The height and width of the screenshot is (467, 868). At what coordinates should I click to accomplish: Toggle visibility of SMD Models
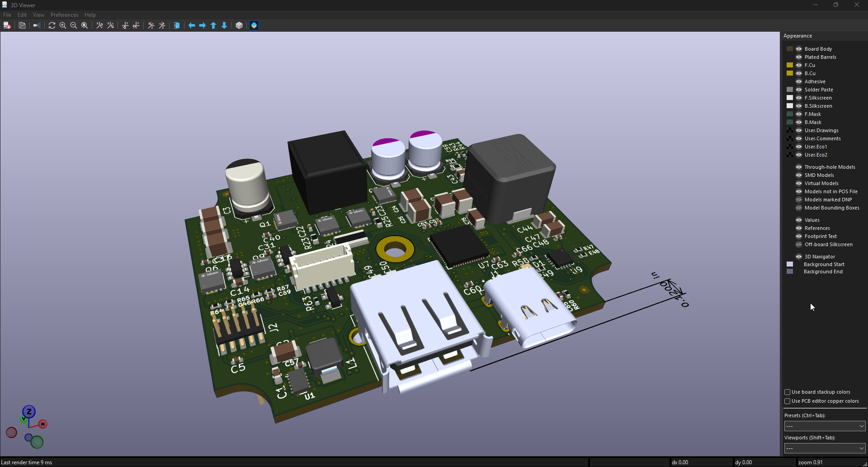(x=799, y=175)
